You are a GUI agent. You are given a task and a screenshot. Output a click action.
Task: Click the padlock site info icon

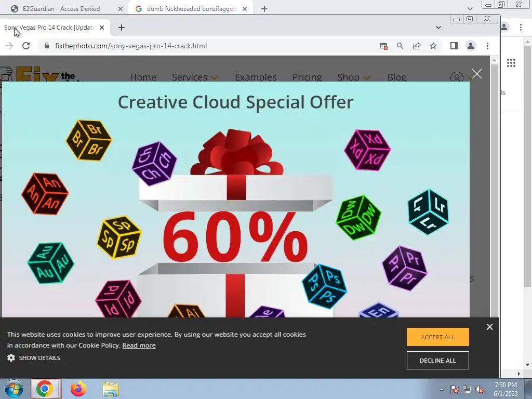click(47, 46)
